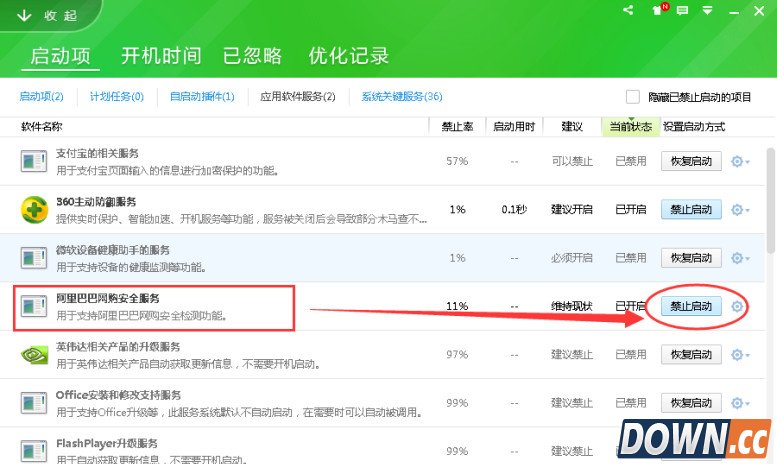The height and width of the screenshot is (464, 777).
Task: Click 必须开启 suggestion text
Action: click(572, 258)
